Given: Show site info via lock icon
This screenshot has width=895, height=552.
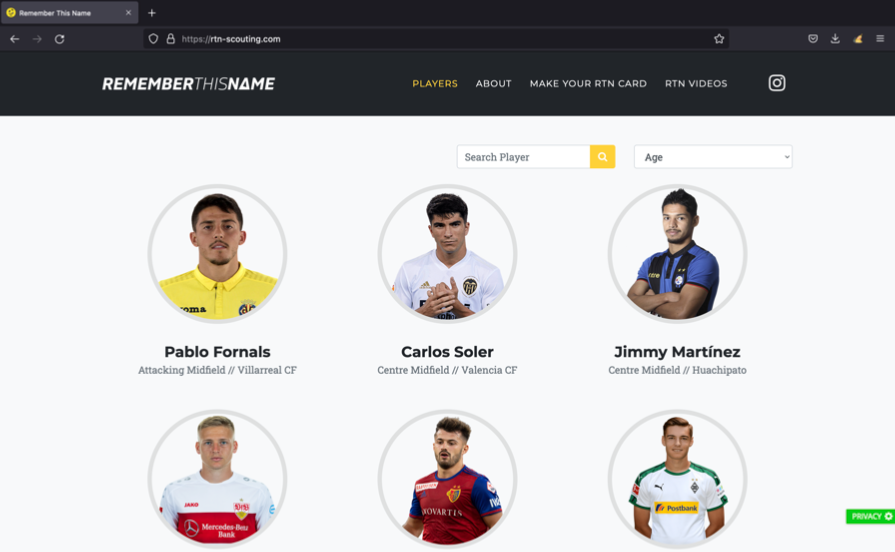Looking at the screenshot, I should [x=170, y=39].
